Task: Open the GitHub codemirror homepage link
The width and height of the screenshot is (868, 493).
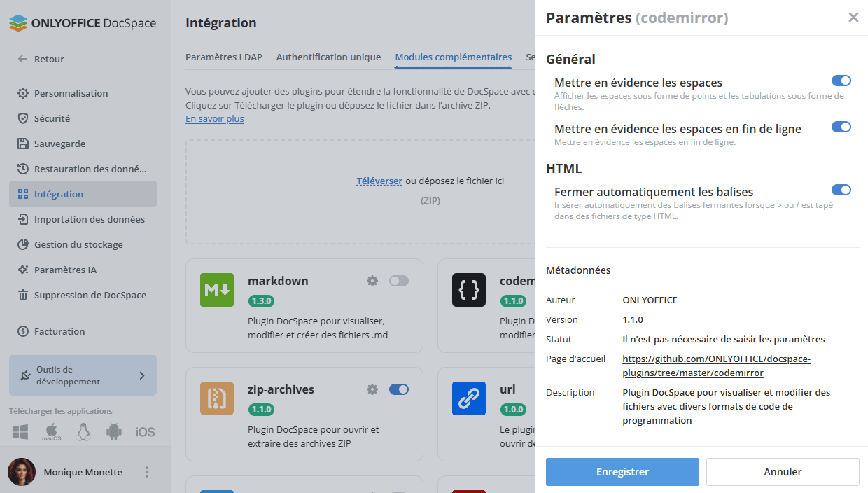Action: coord(716,366)
